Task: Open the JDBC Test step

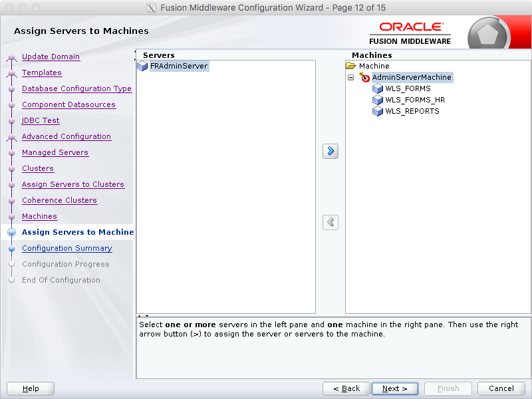Action: pyautogui.click(x=41, y=120)
